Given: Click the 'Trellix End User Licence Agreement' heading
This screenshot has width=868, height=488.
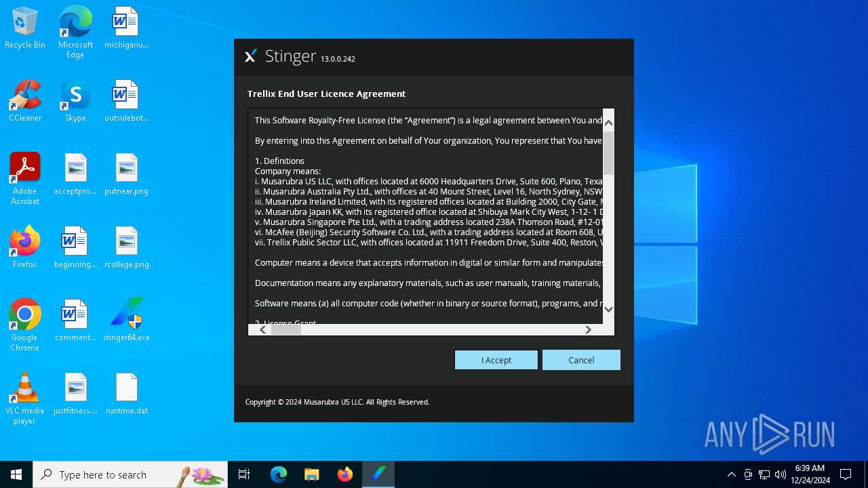Looking at the screenshot, I should (x=326, y=94).
